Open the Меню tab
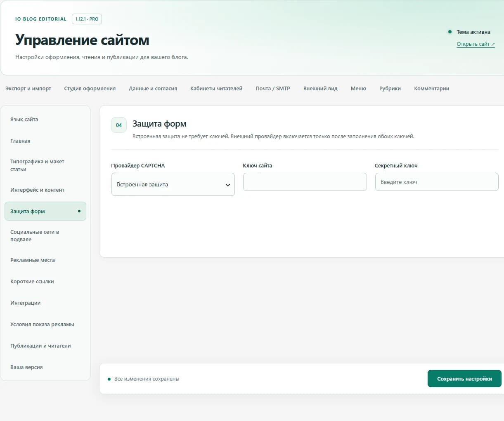The height and width of the screenshot is (421, 504). pyautogui.click(x=358, y=89)
